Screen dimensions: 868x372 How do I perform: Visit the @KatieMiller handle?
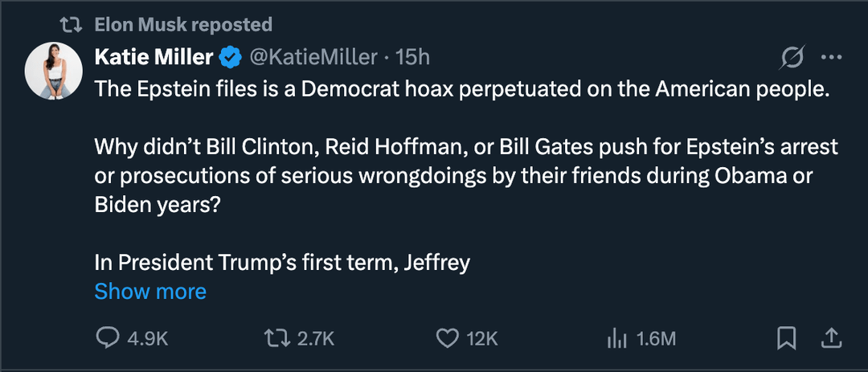coord(313,57)
